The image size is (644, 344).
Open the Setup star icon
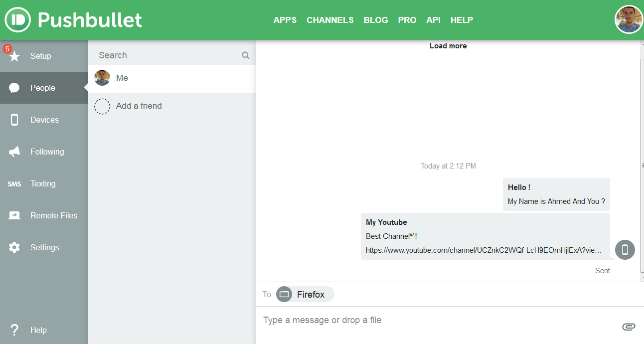(14, 56)
